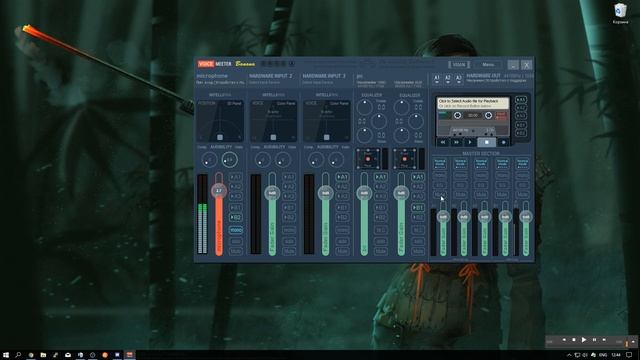Image resolution: width=640 pixels, height=360 pixels.
Task: Open taskbar search magnifier
Action: [18, 355]
